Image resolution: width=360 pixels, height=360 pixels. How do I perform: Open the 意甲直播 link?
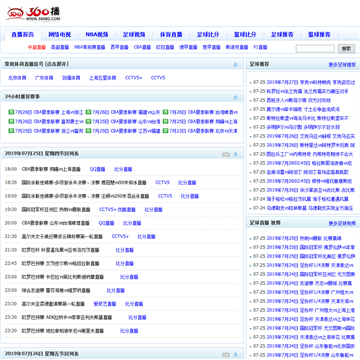click(212, 47)
